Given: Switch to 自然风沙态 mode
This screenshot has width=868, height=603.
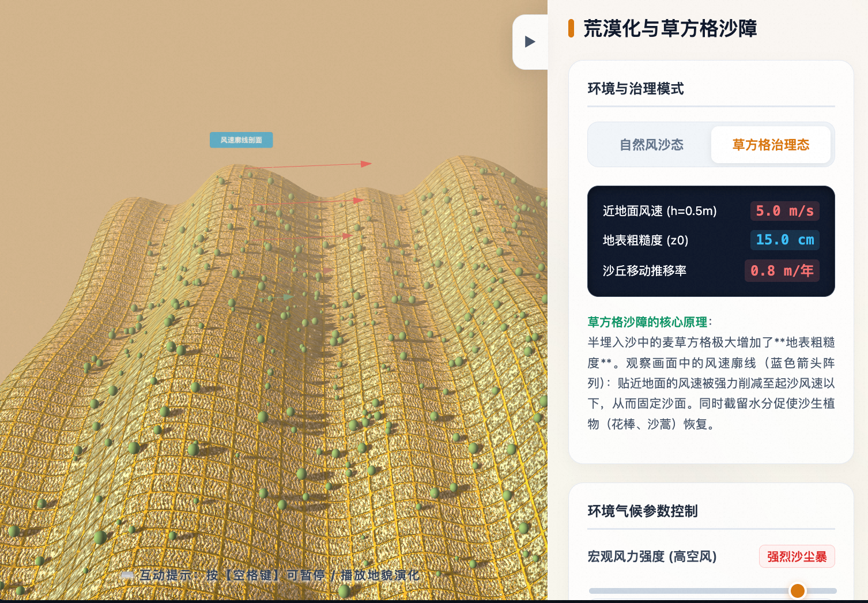Looking at the screenshot, I should click(x=651, y=145).
